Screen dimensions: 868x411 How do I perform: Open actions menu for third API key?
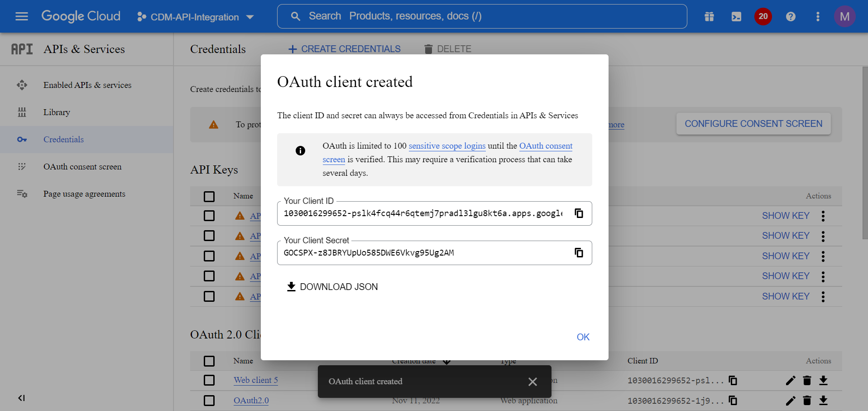click(x=823, y=256)
